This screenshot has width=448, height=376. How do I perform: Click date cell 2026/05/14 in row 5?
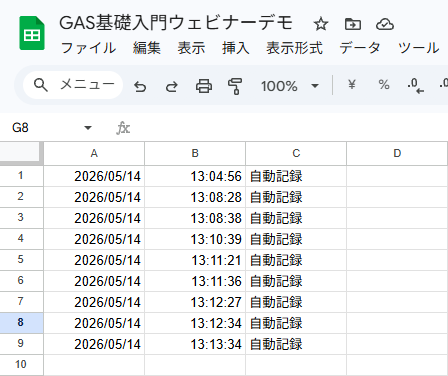point(94,260)
